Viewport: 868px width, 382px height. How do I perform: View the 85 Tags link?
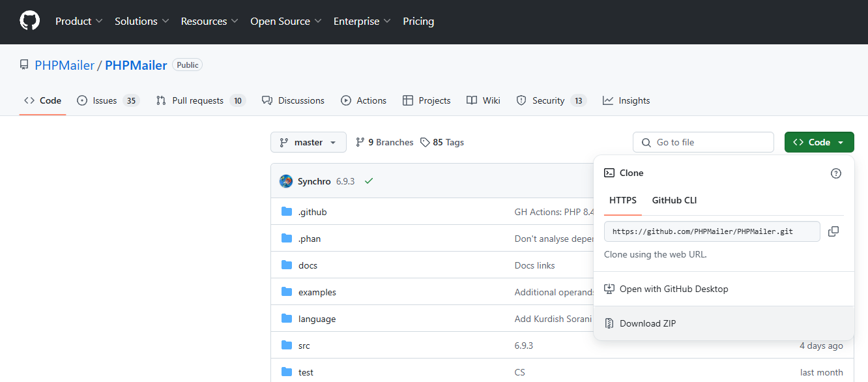pyautogui.click(x=442, y=142)
